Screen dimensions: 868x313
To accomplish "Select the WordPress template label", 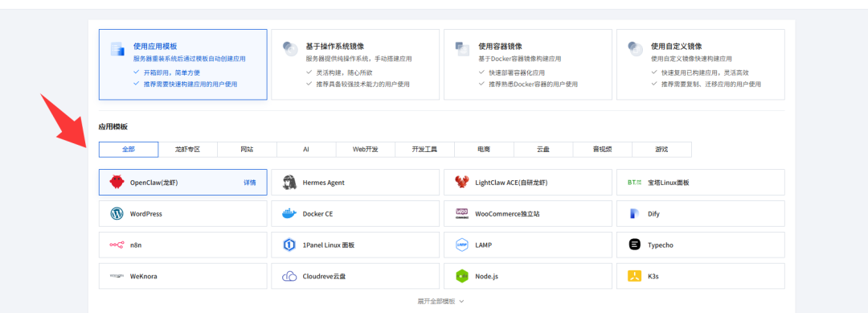I will pyautogui.click(x=146, y=213).
